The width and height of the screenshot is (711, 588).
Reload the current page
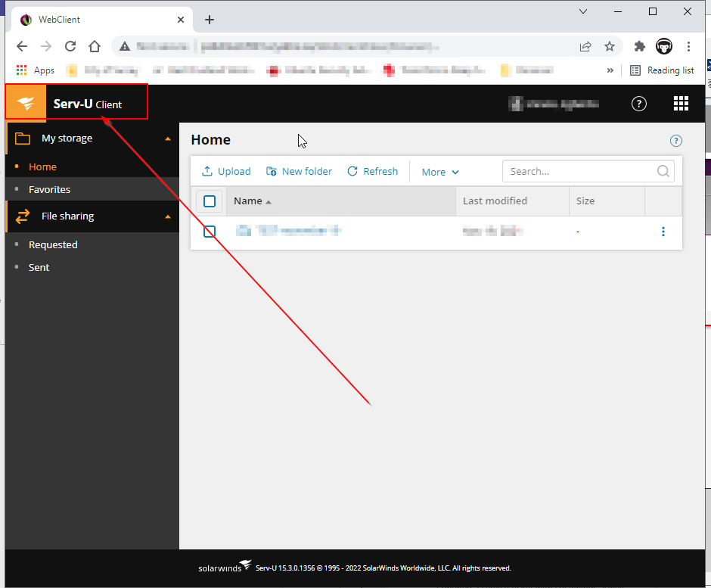[70, 46]
